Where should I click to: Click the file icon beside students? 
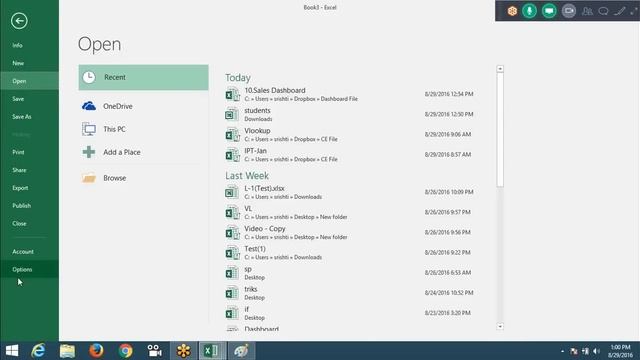tap(232, 115)
